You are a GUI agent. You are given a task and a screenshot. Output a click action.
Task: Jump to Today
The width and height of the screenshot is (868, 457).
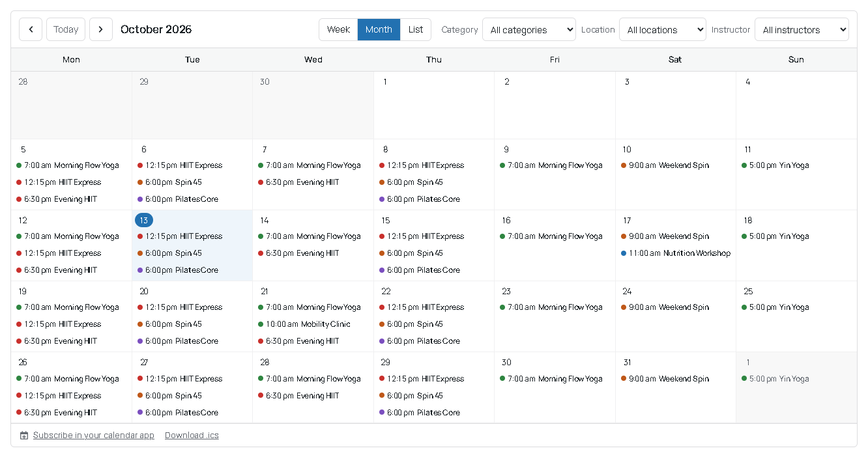(x=66, y=29)
